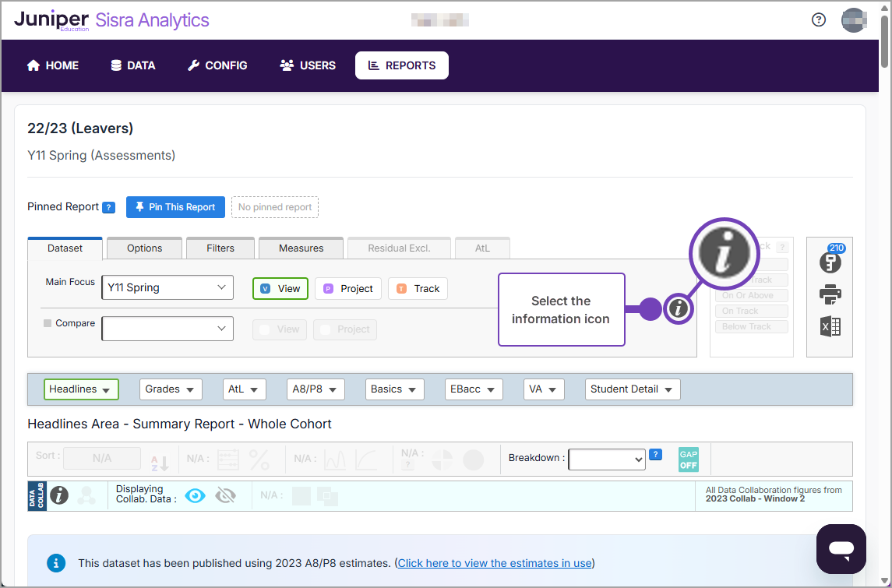Open the link to view estimates in use

coord(495,563)
